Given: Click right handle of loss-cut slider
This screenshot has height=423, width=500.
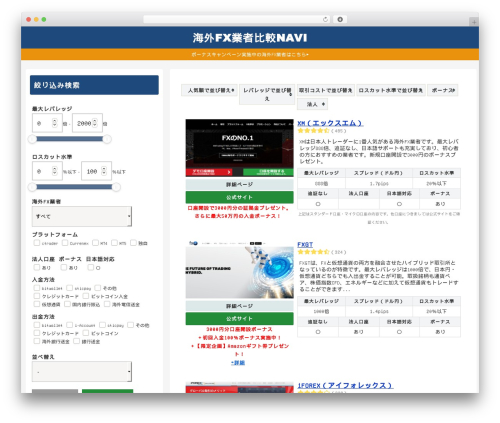Looking at the screenshot, I should [116, 187].
